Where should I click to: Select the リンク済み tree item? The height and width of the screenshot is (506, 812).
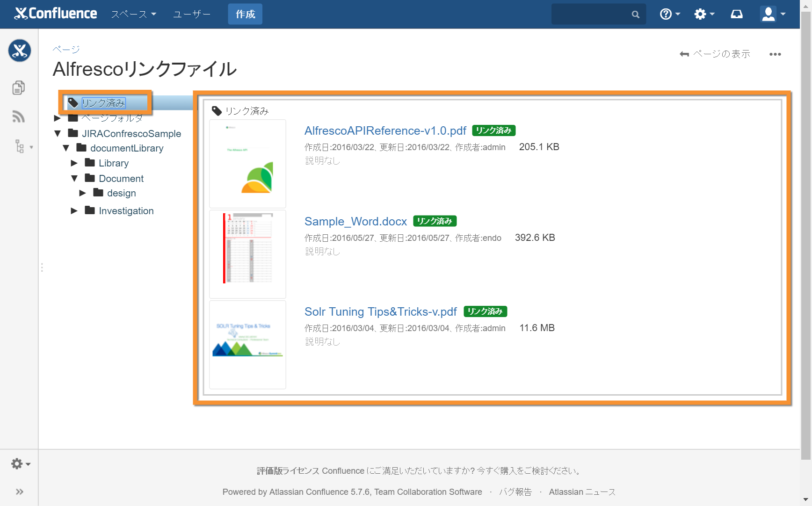coord(103,103)
